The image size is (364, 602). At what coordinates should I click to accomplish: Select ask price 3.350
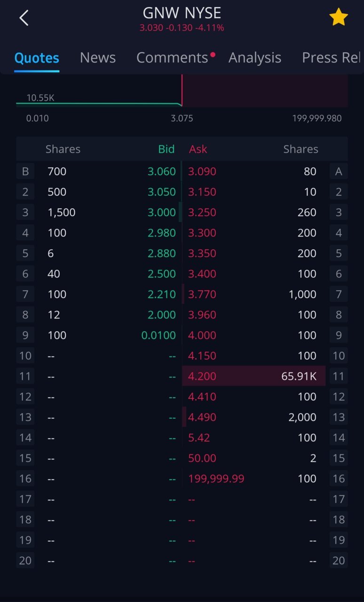(202, 253)
